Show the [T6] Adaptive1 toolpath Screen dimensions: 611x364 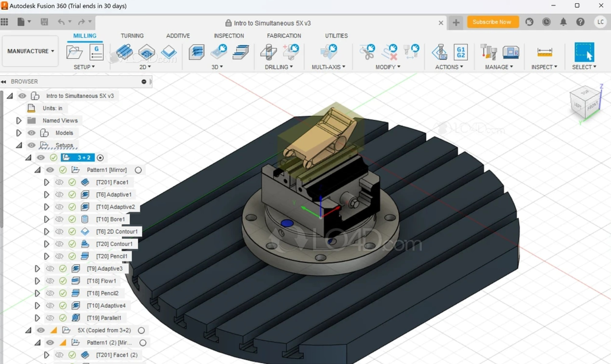[x=59, y=194]
